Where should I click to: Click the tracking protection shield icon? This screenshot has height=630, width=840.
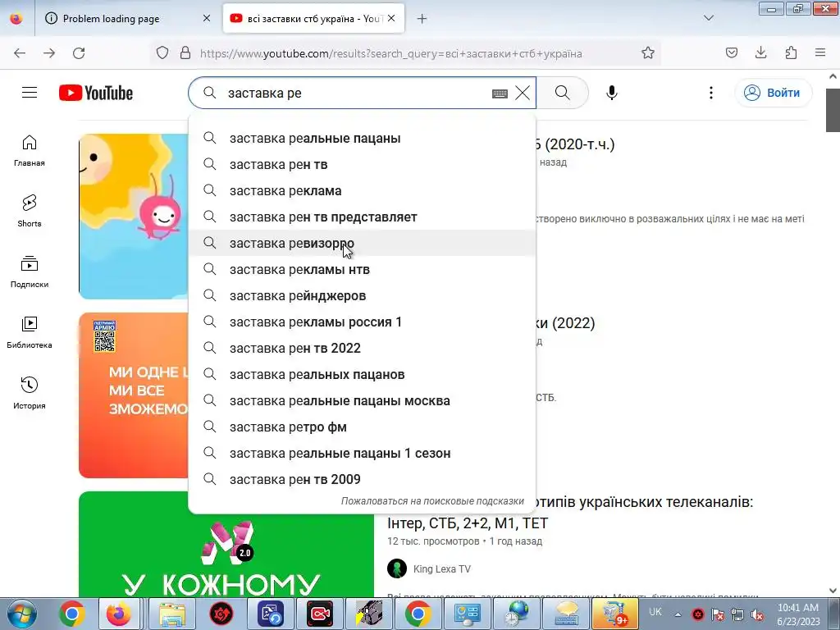(162, 53)
